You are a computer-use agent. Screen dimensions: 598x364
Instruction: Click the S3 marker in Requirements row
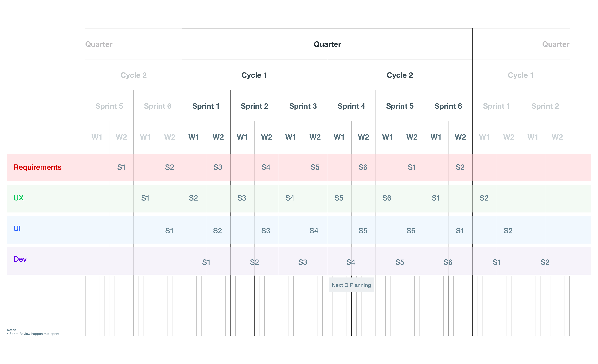click(x=218, y=167)
